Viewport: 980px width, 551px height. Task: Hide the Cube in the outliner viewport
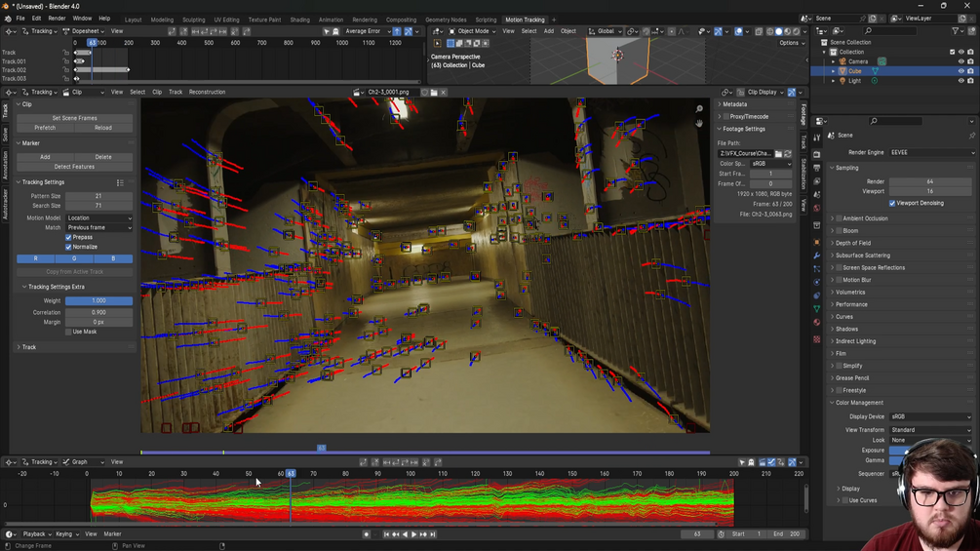tap(960, 71)
